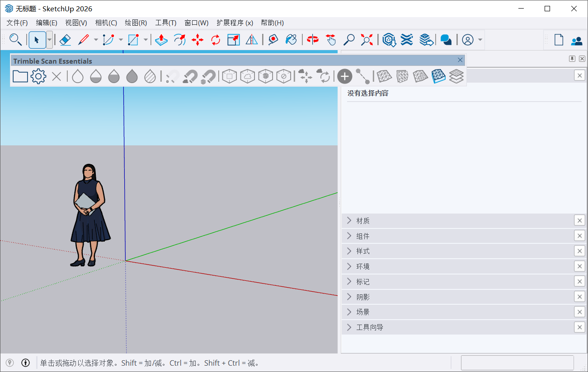Image resolution: width=588 pixels, height=372 pixels.
Task: Pick the Tape Measure tool
Action: tap(273, 40)
